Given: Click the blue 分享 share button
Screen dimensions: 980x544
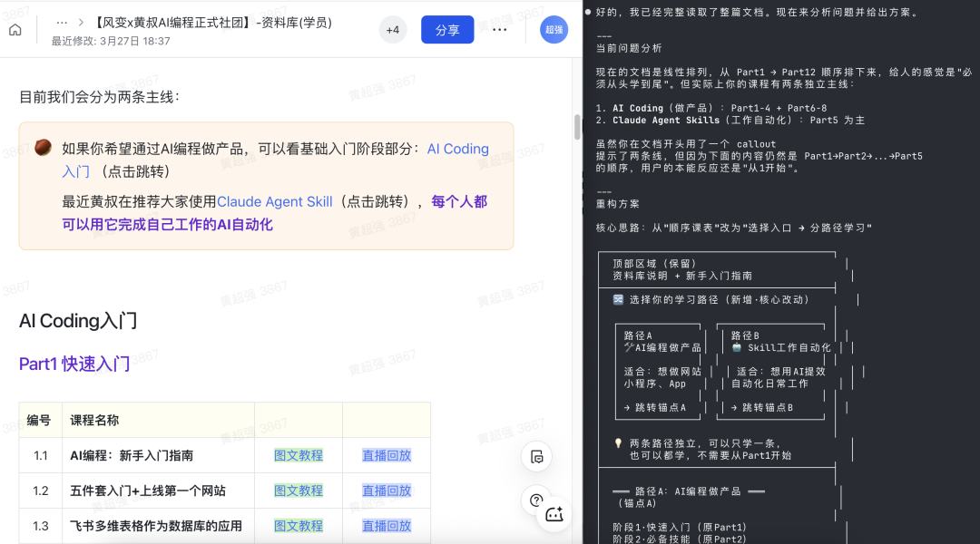Looking at the screenshot, I should 447,30.
